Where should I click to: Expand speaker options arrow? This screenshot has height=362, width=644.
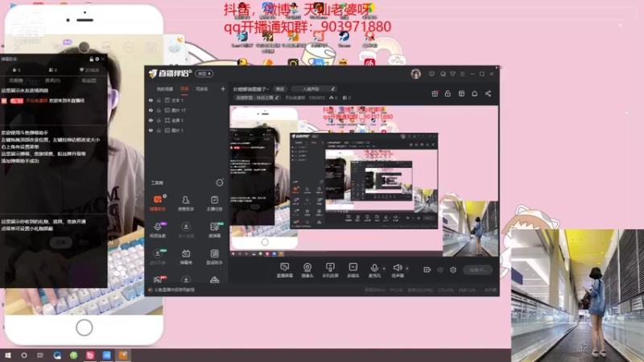[x=407, y=269]
